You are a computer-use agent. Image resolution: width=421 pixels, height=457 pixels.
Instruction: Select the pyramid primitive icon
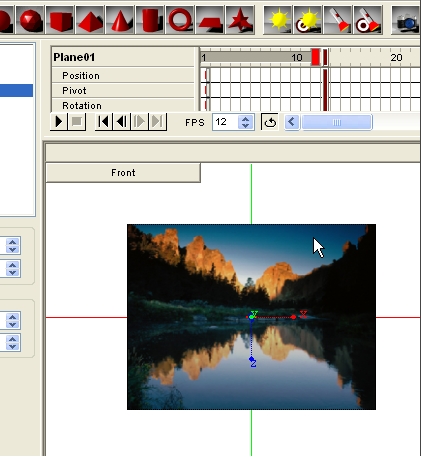click(x=90, y=20)
